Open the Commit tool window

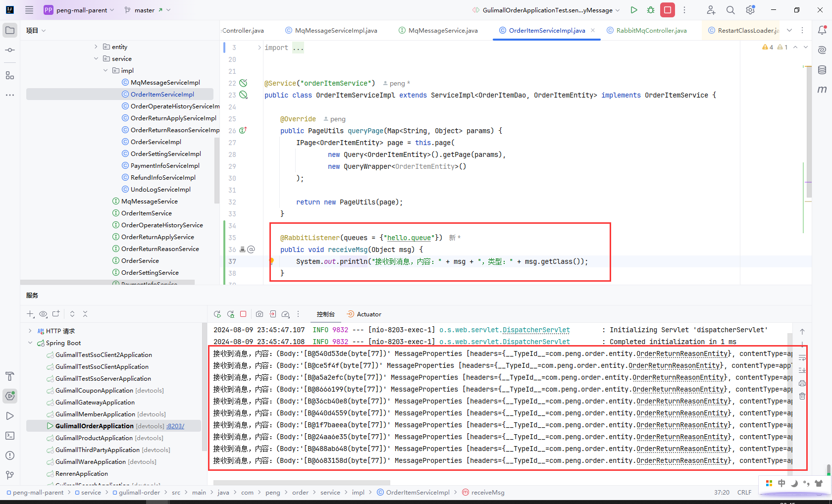tap(10, 50)
